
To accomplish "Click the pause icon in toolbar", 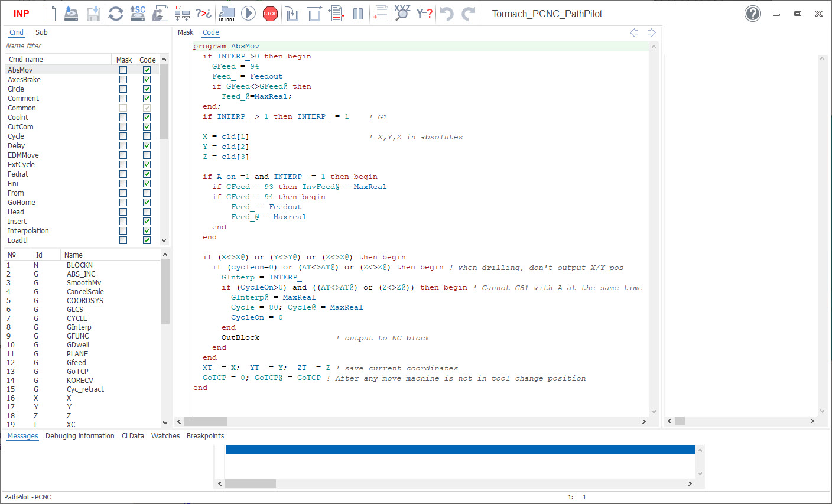I will pos(358,14).
